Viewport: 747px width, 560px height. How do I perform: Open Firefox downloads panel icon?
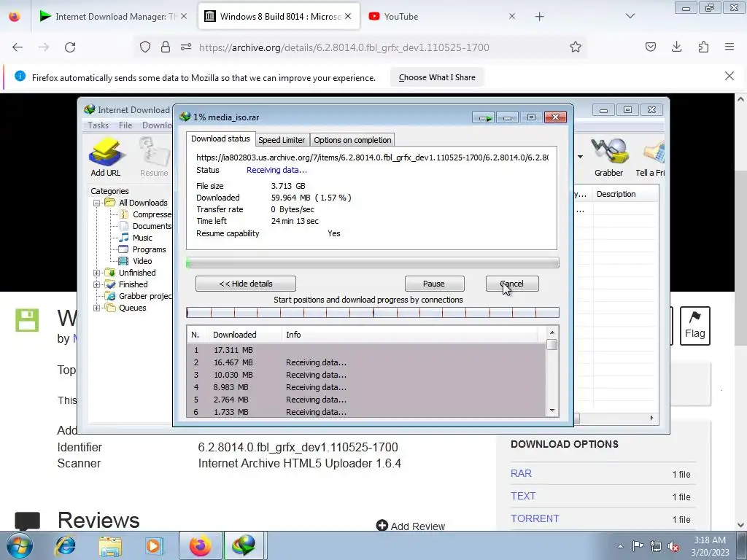pos(676,47)
